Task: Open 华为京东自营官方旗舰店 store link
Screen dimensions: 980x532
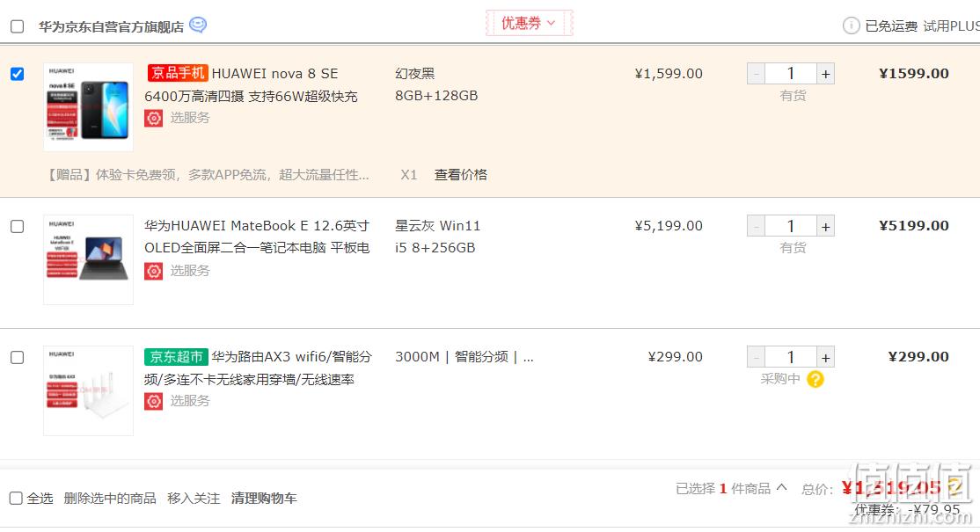Action: point(111,27)
